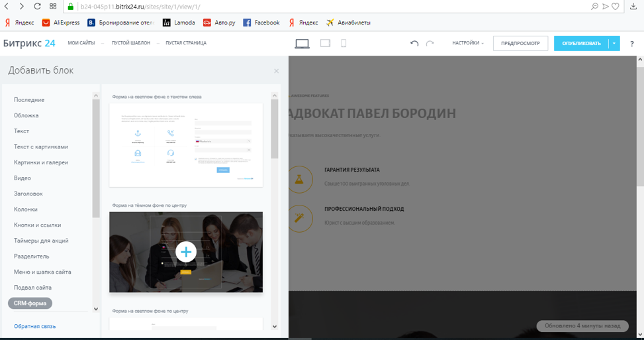Click the undo arrow icon
The height and width of the screenshot is (340, 644).
pyautogui.click(x=414, y=44)
